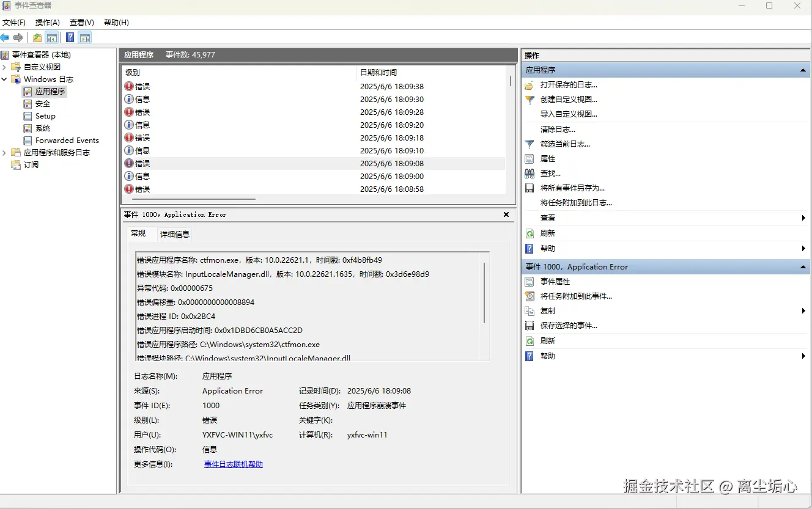Expand the 应用程序和服务日志 tree node

pos(5,152)
